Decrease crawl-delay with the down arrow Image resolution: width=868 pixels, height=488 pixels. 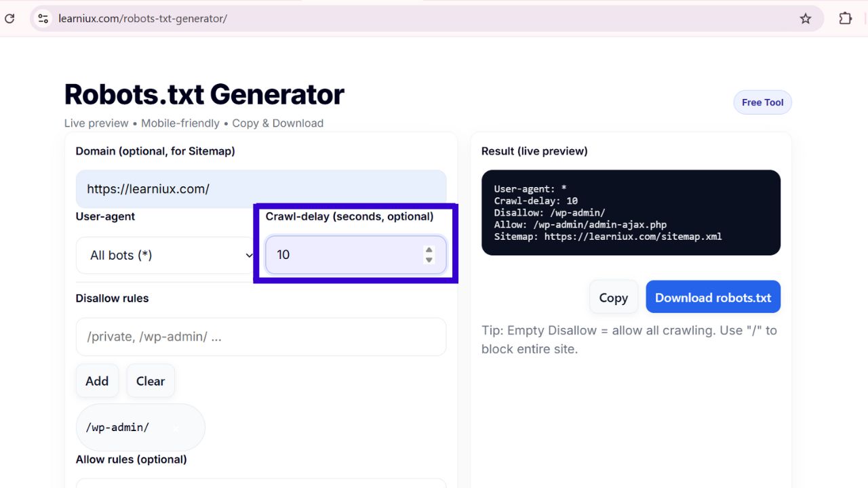(429, 260)
